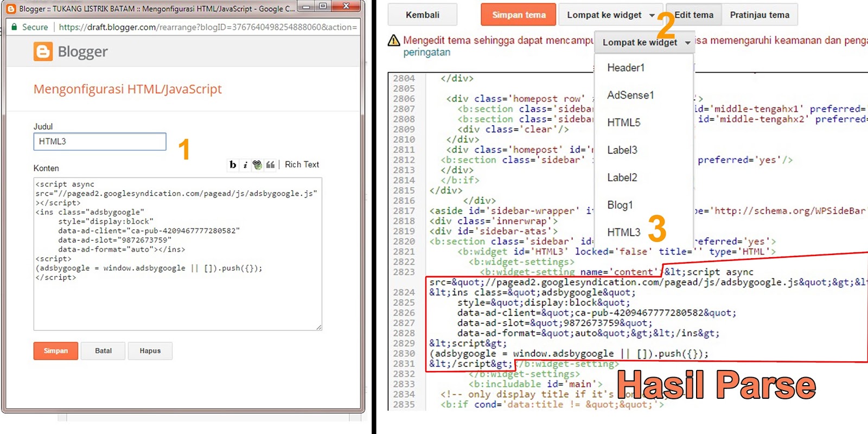The height and width of the screenshot is (434, 868).
Task: Click the Blogger window title bar text
Action: coord(157,9)
